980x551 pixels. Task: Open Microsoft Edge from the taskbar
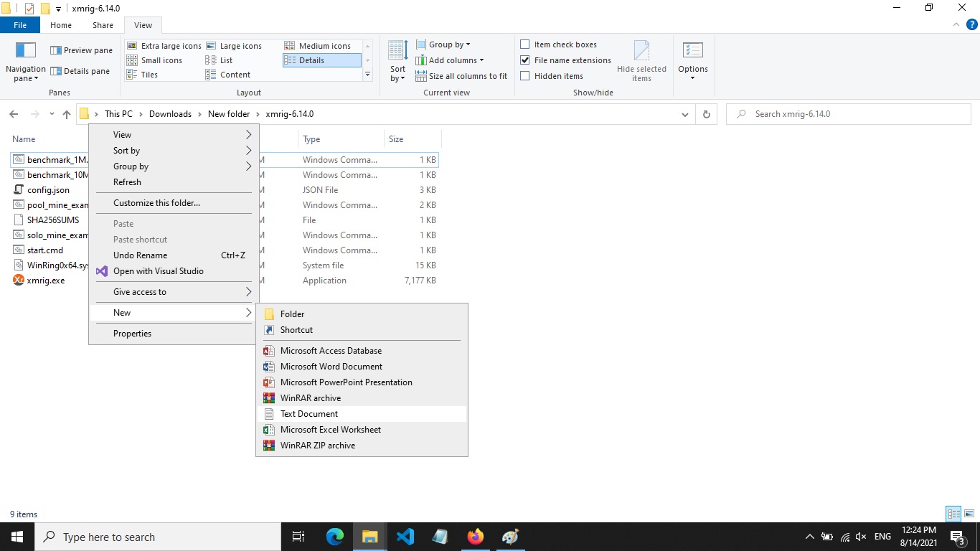click(x=335, y=537)
